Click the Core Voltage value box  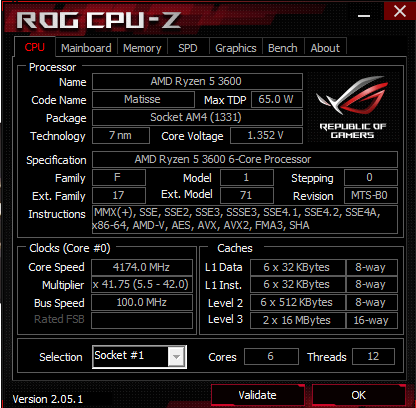[x=266, y=135]
